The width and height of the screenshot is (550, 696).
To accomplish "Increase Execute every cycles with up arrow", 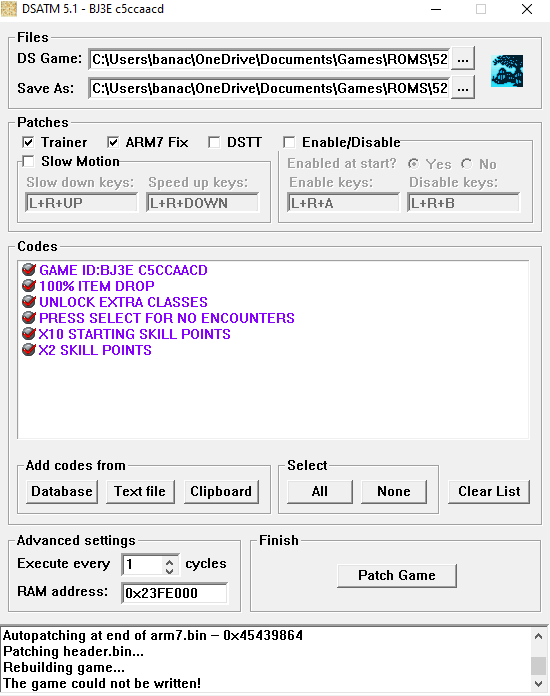I will click(x=170, y=561).
